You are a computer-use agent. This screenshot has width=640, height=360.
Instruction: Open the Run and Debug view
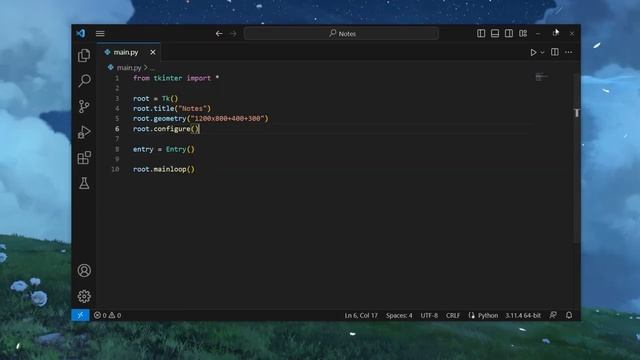(84, 132)
